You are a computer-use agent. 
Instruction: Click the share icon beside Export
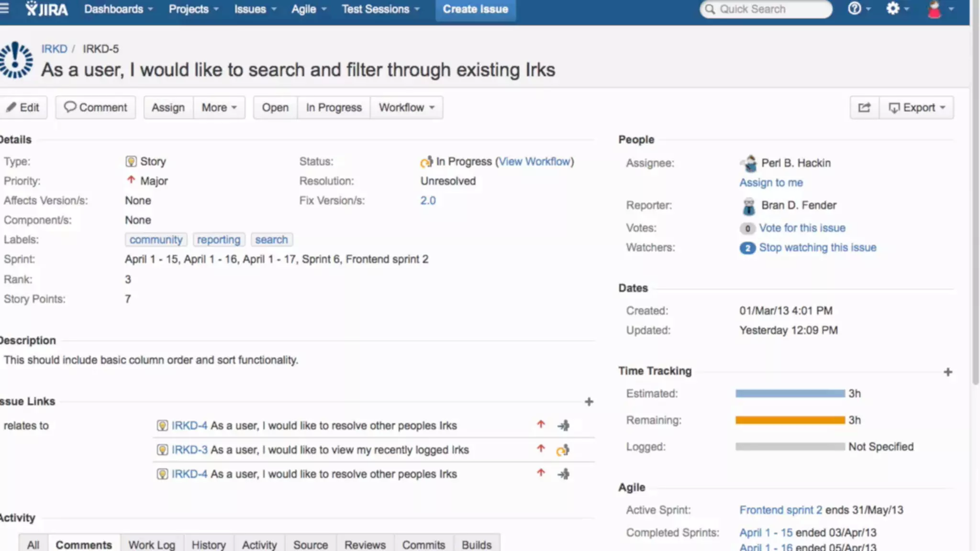(x=864, y=108)
